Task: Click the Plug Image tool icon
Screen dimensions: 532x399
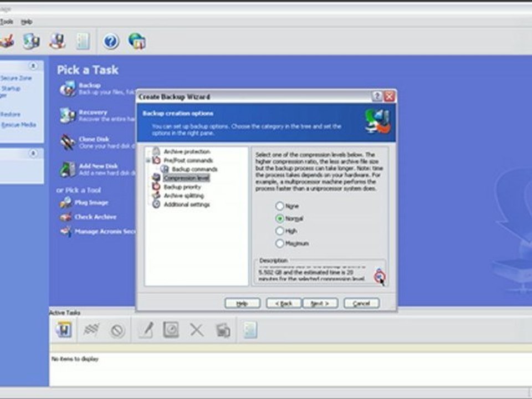Action: click(66, 203)
